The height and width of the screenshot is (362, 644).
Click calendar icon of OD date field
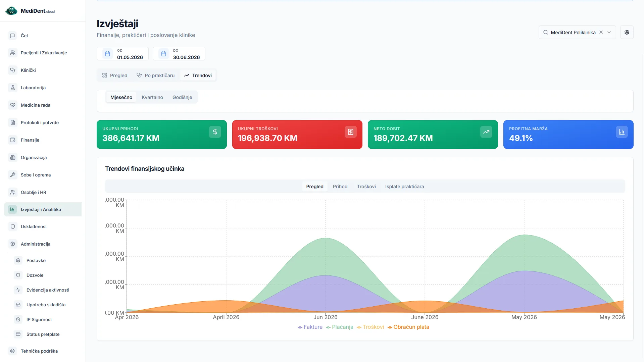point(107,54)
